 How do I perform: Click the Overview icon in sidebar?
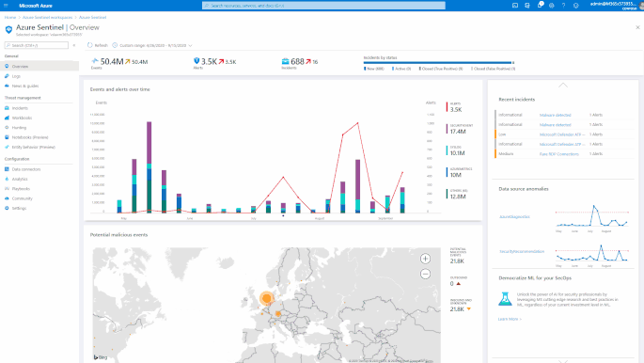point(7,66)
